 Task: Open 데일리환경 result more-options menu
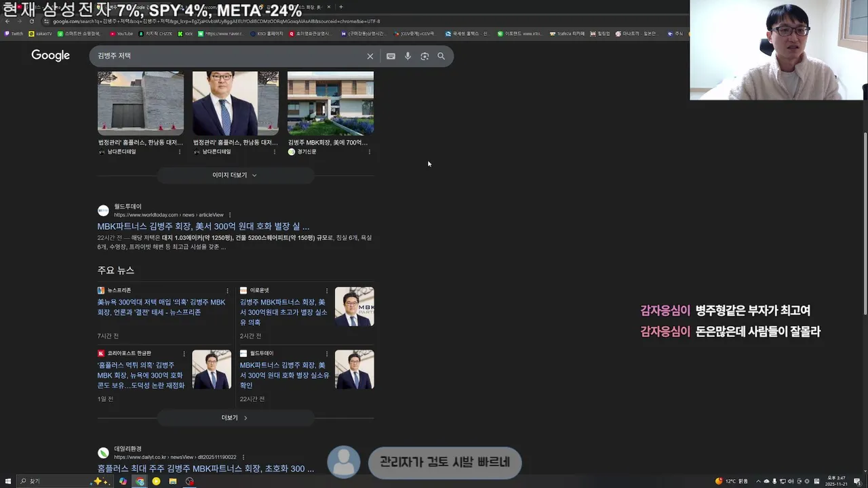point(243,457)
